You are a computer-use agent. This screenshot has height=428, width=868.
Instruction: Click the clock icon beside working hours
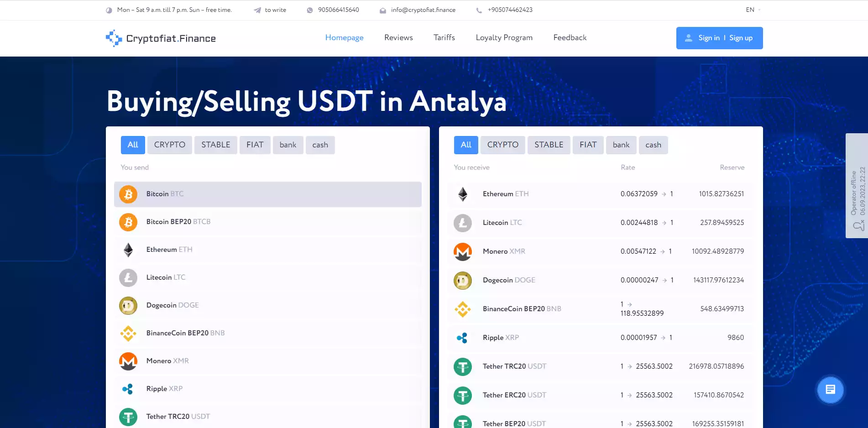tap(109, 10)
